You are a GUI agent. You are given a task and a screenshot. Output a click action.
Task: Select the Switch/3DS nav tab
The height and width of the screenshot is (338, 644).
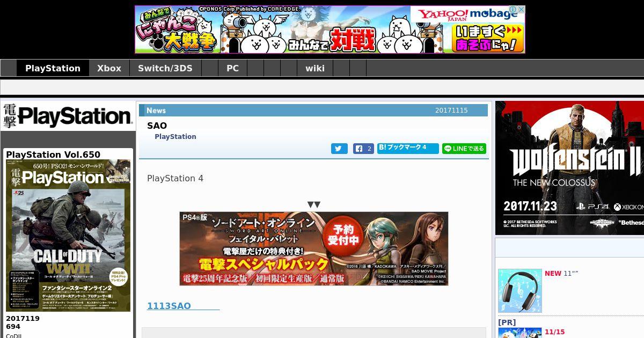[x=165, y=68]
